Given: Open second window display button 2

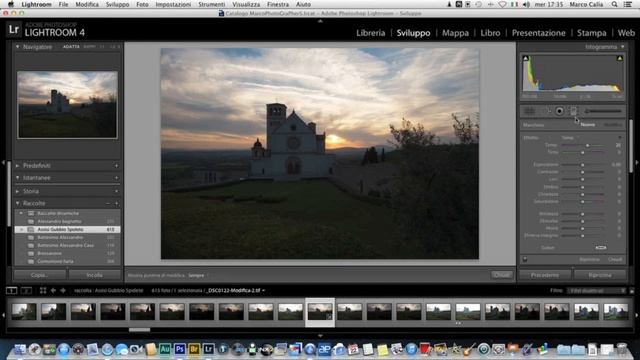Looking at the screenshot, I should 26,290.
